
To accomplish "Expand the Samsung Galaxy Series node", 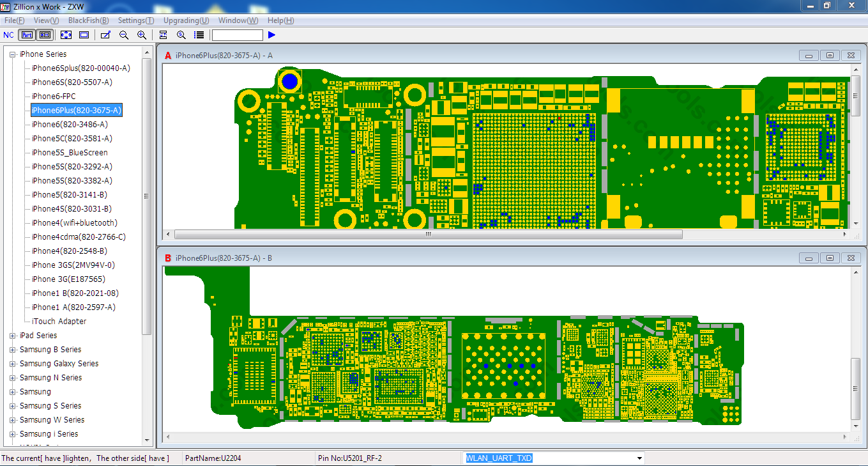I will 13,364.
